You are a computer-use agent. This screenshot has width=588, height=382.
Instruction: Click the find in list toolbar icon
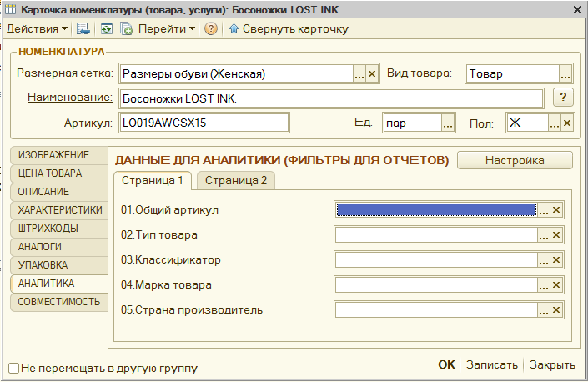point(83,28)
